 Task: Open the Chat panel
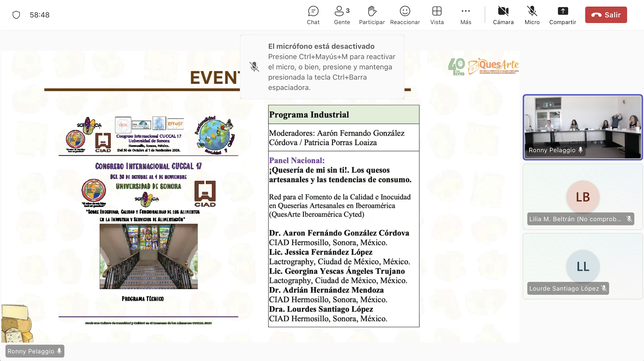[x=313, y=15]
